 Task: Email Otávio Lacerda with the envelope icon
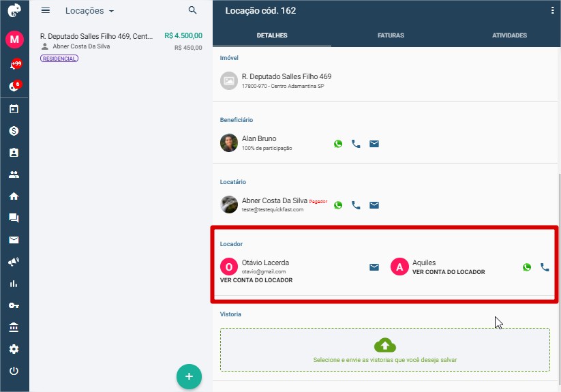374,267
